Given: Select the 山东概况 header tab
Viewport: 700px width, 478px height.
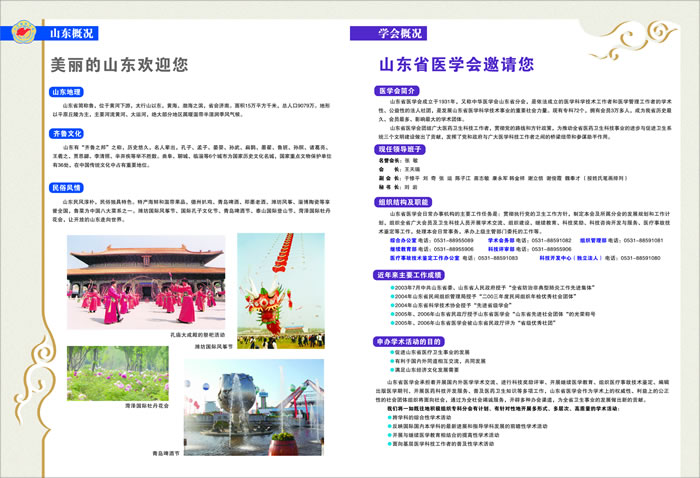Looking at the screenshot, I should pos(72,33).
